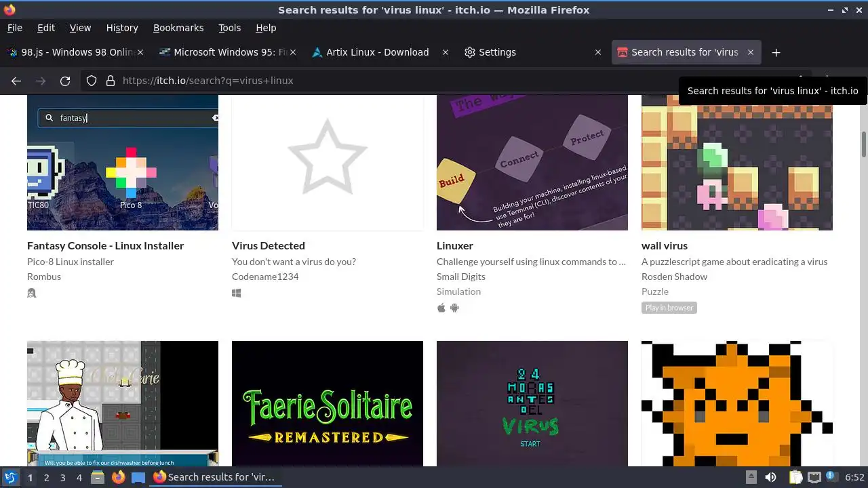Open the Fantasy Console - Linux Installer title
The height and width of the screenshot is (488, 868).
105,245
